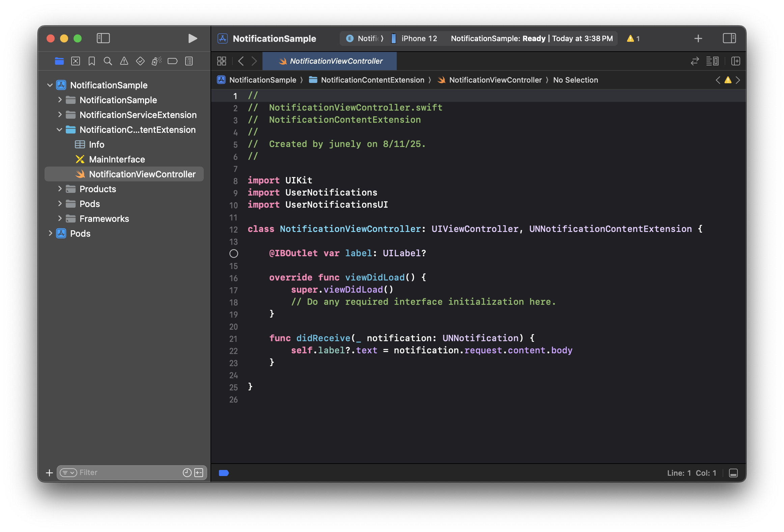Open the test navigator diamond icon

pyautogui.click(x=140, y=61)
